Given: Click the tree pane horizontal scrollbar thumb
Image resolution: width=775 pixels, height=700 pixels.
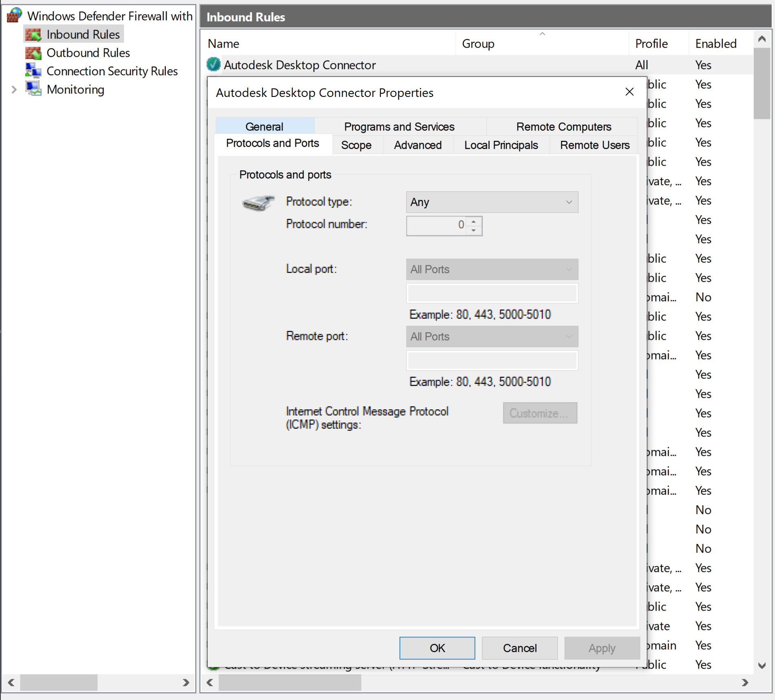Looking at the screenshot, I should (x=59, y=682).
